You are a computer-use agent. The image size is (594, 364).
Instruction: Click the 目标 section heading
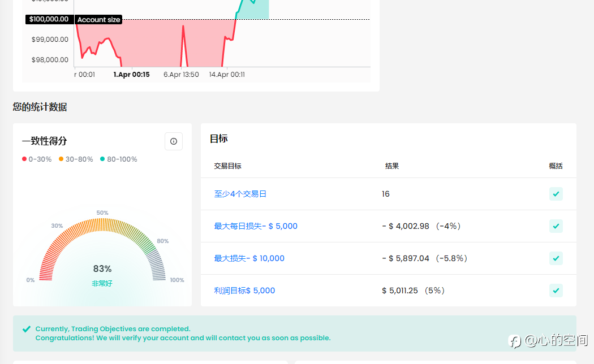point(219,138)
